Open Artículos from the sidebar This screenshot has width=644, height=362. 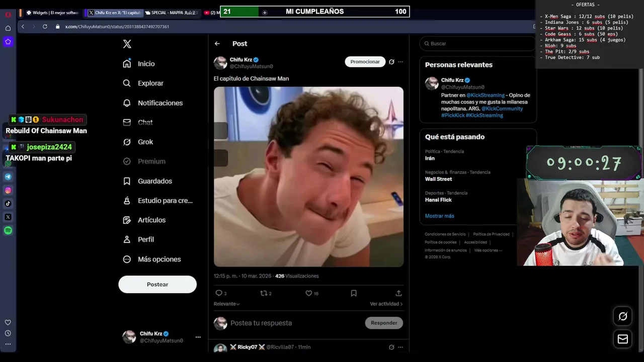(144, 220)
